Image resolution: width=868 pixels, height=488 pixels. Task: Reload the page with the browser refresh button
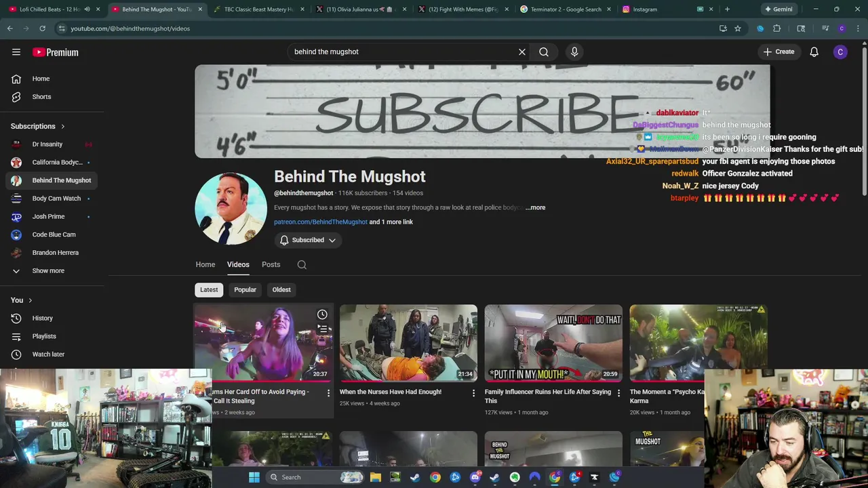[x=42, y=28]
